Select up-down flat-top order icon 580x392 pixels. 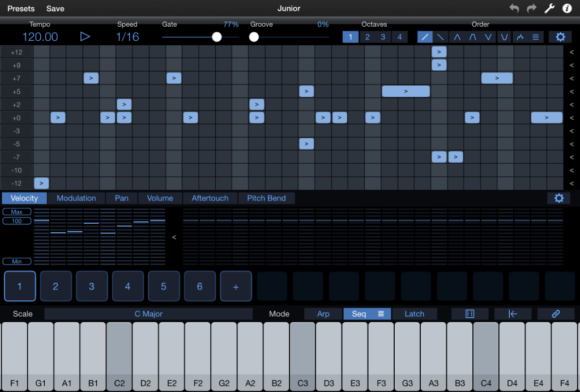pyautogui.click(x=473, y=37)
